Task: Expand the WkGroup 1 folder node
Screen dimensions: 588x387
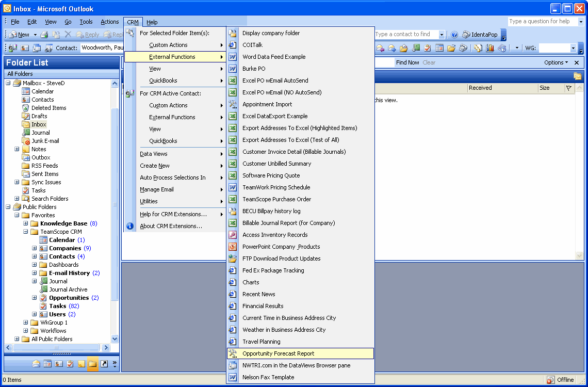Action: tap(25, 322)
